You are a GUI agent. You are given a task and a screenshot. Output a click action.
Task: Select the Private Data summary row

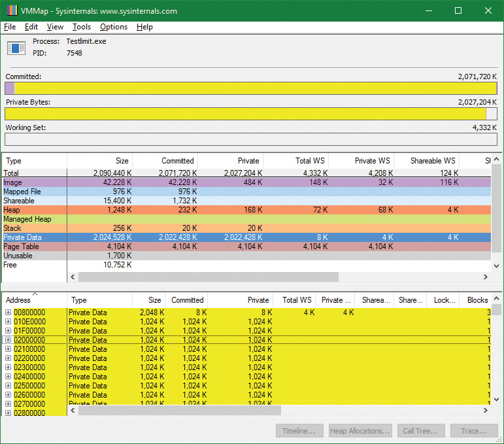pos(34,237)
